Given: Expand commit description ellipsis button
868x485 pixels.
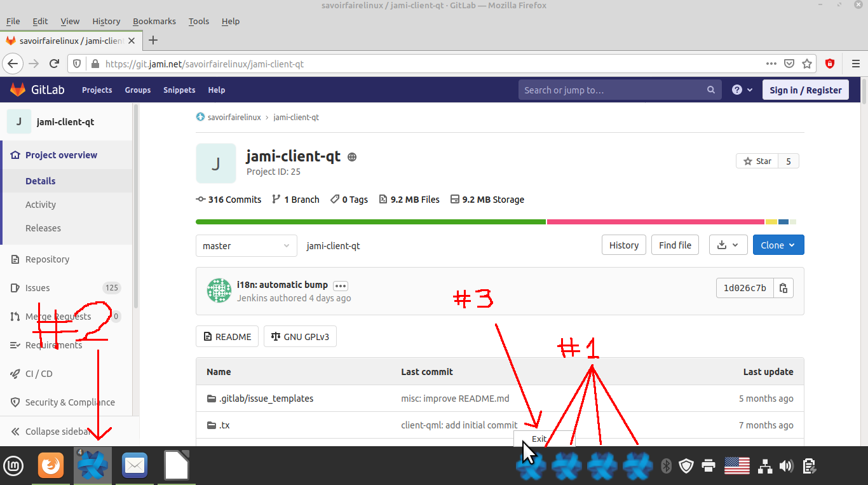Looking at the screenshot, I should 341,285.
